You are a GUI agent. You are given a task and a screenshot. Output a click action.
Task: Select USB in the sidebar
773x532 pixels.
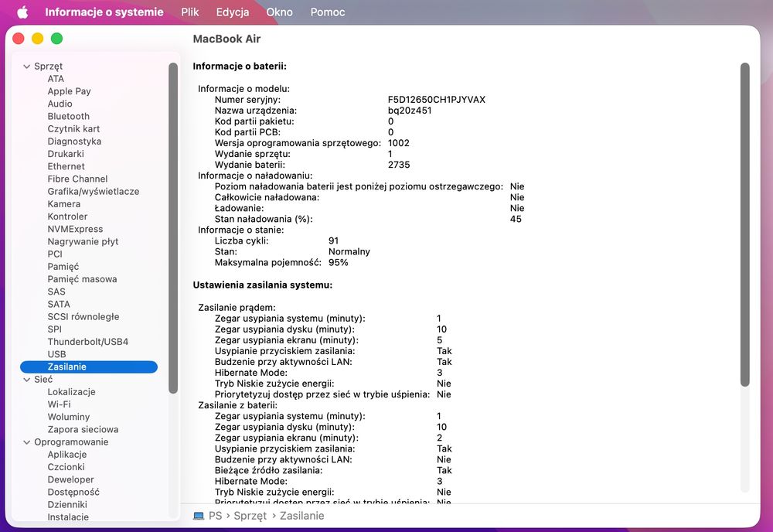[56, 354]
